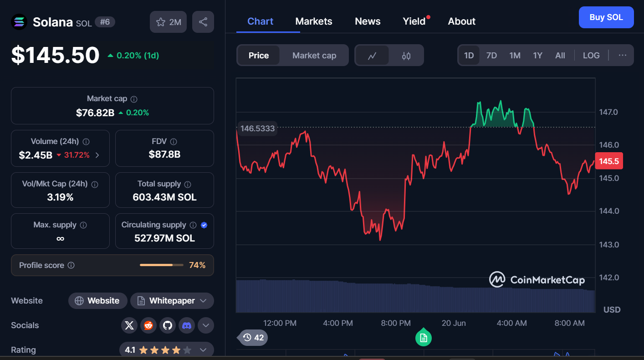Screen dimensions: 644x360
Task: Select the Price chart toggle
Action: coord(259,56)
